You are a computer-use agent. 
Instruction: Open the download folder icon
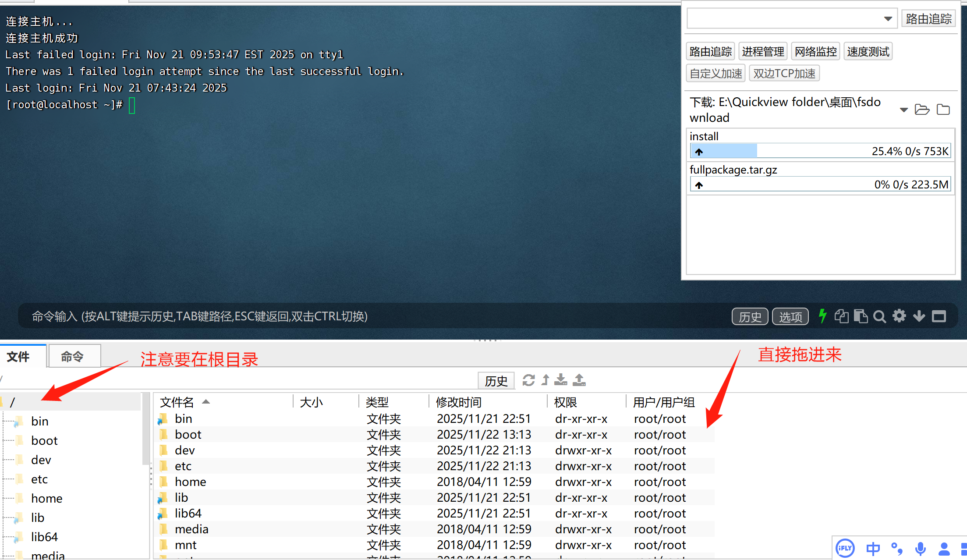[922, 110]
